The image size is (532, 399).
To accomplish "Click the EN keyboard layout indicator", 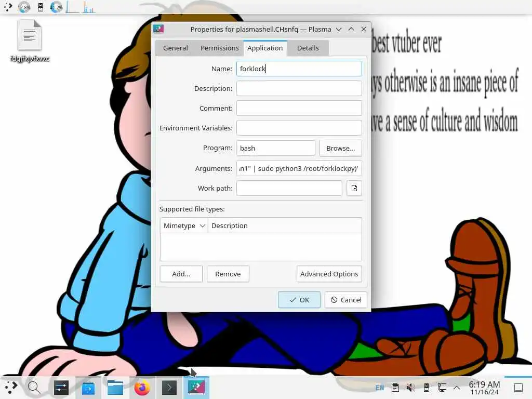I will click(380, 388).
